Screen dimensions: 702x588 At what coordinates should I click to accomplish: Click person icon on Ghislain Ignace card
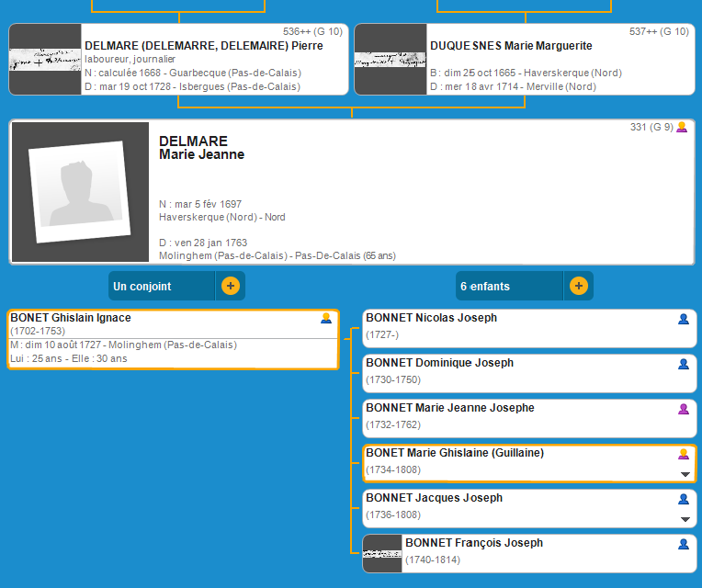tap(325, 319)
